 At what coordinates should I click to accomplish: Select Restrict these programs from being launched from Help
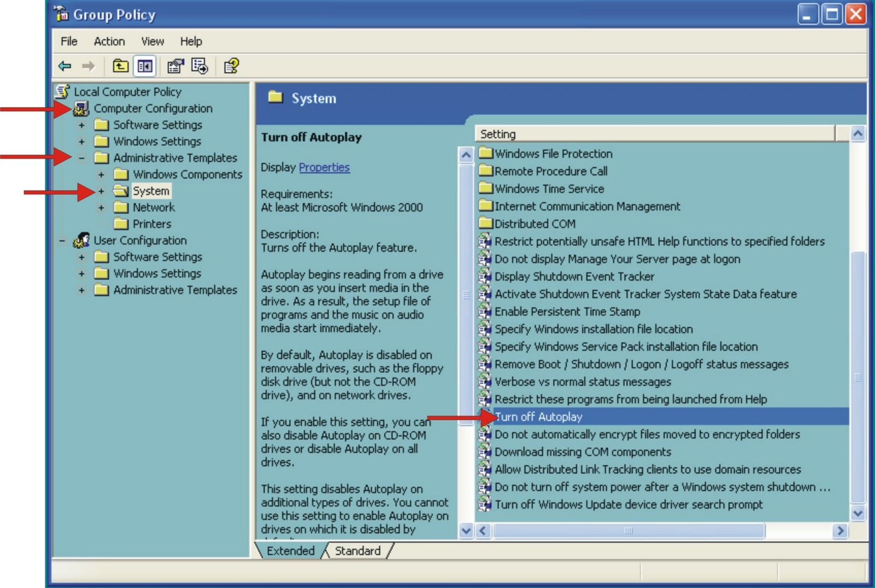631,399
